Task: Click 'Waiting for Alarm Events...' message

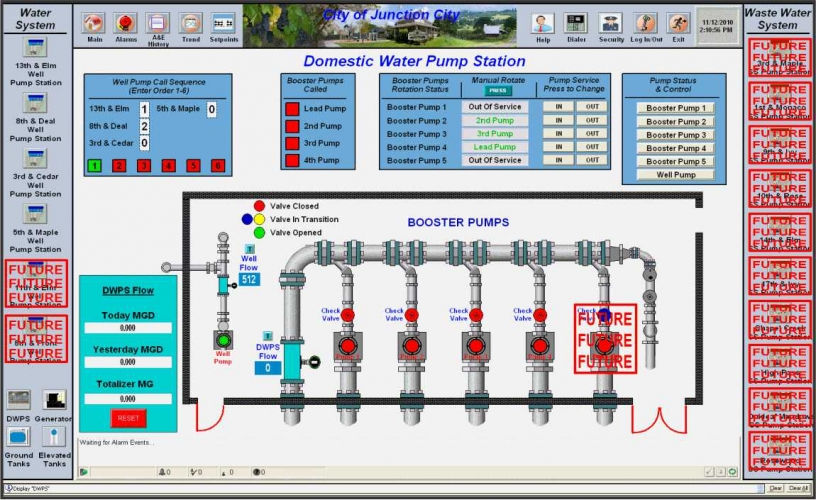Action: pyautogui.click(x=117, y=443)
